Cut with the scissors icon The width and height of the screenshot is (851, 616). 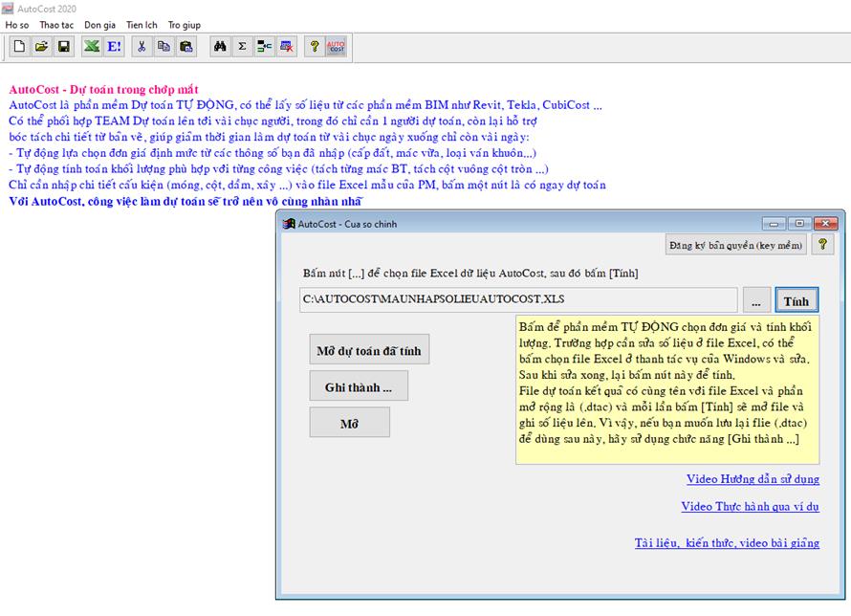coord(142,46)
